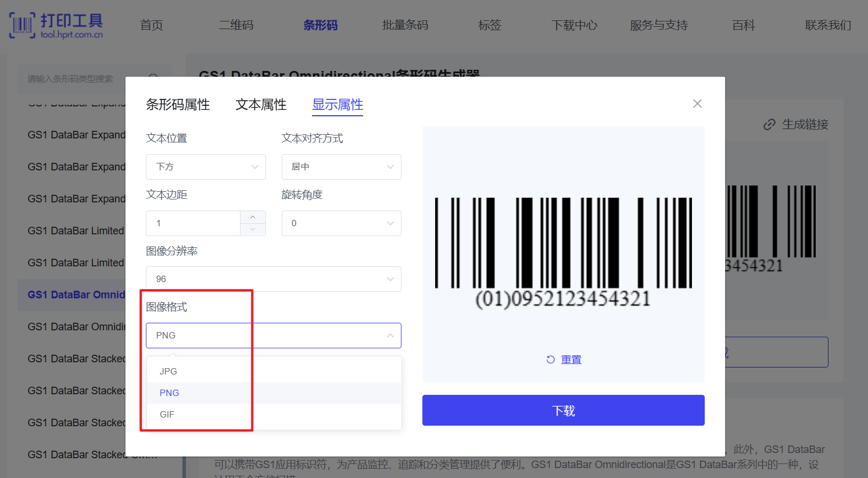Select the highlighted GS1 DataBar Omnidirectional sidebar item
The height and width of the screenshot is (478, 868).
click(x=76, y=295)
